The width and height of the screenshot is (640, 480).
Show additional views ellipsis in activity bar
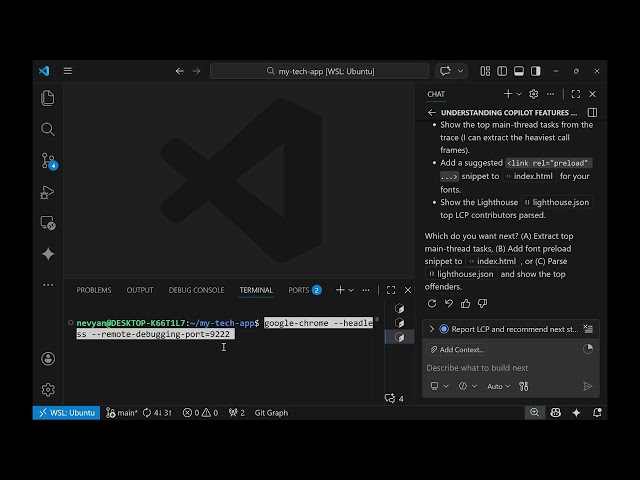tap(48, 285)
